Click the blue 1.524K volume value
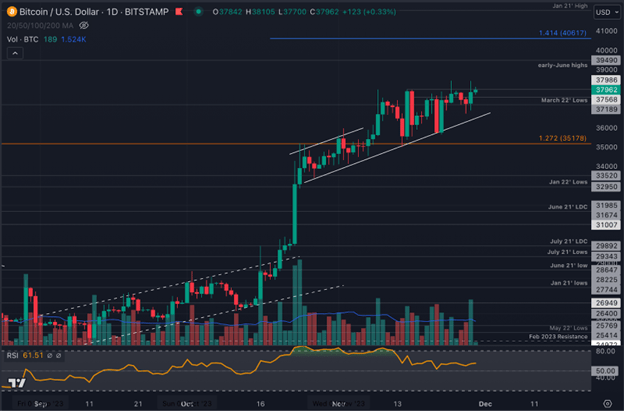Viewport: 624px width, 411px height. [x=74, y=39]
